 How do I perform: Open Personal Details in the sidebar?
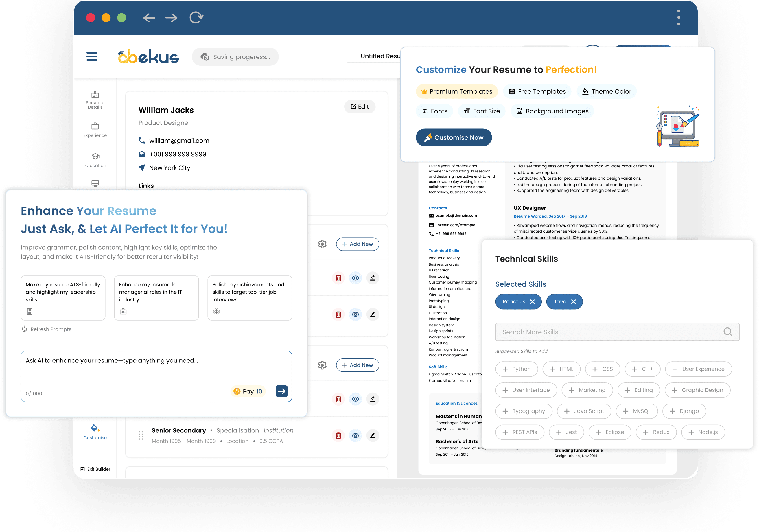95,100
